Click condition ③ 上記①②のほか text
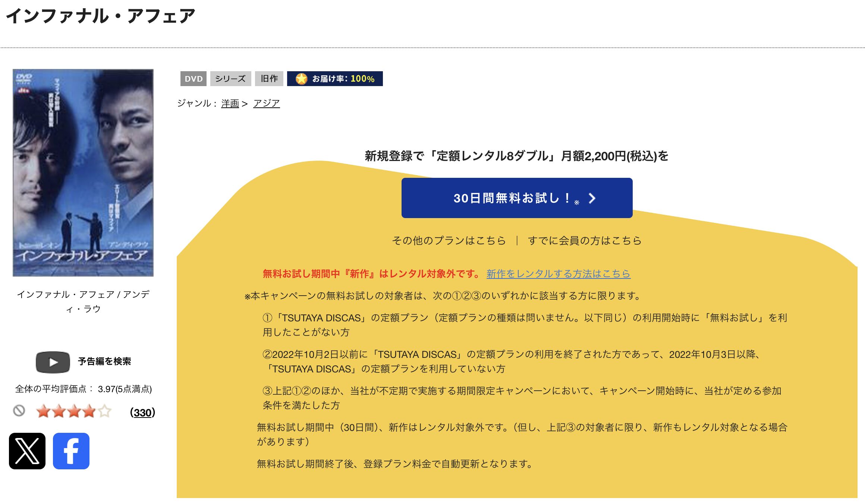Viewport: 865px width, 504px height. coord(522,398)
